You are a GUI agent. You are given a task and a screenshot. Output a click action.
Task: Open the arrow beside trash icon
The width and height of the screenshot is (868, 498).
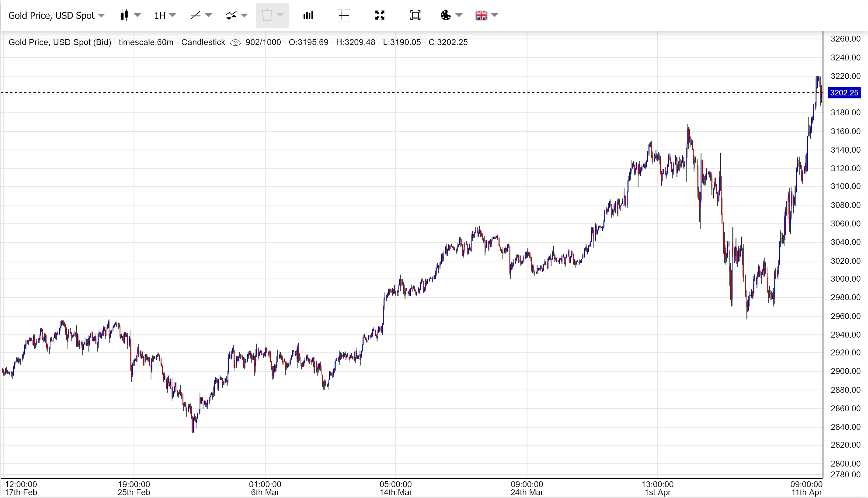click(x=280, y=15)
